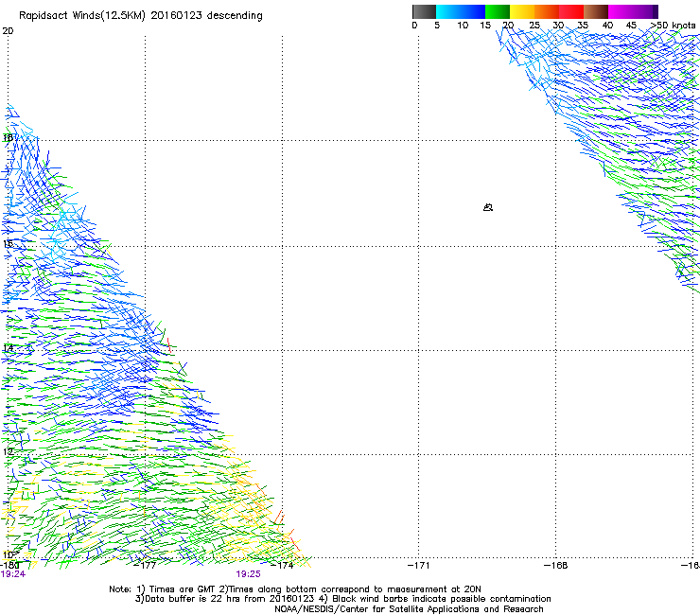This screenshot has width=700, height=615.
Task: Click the -171 longitude axis label
Action: pyautogui.click(x=419, y=566)
